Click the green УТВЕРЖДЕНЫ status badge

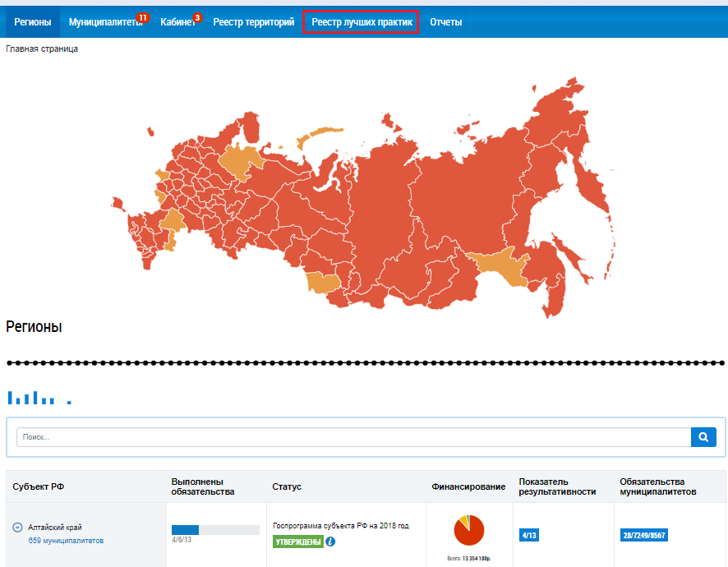[297, 542]
